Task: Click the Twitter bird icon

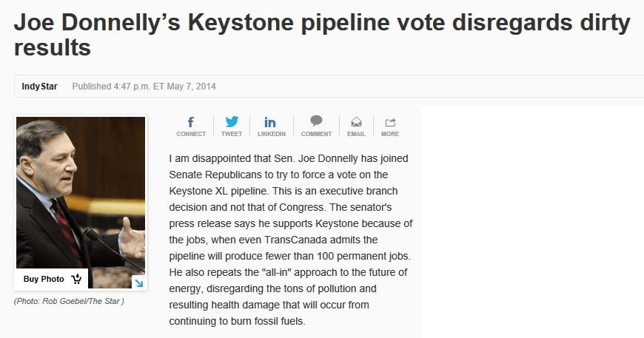Action: pos(232,122)
